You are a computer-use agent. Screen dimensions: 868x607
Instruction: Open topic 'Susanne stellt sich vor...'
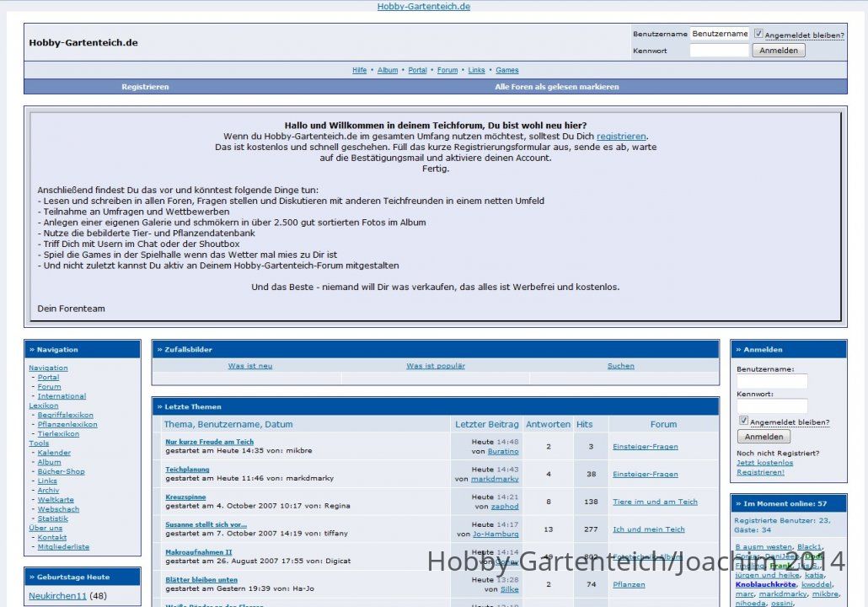pos(206,524)
